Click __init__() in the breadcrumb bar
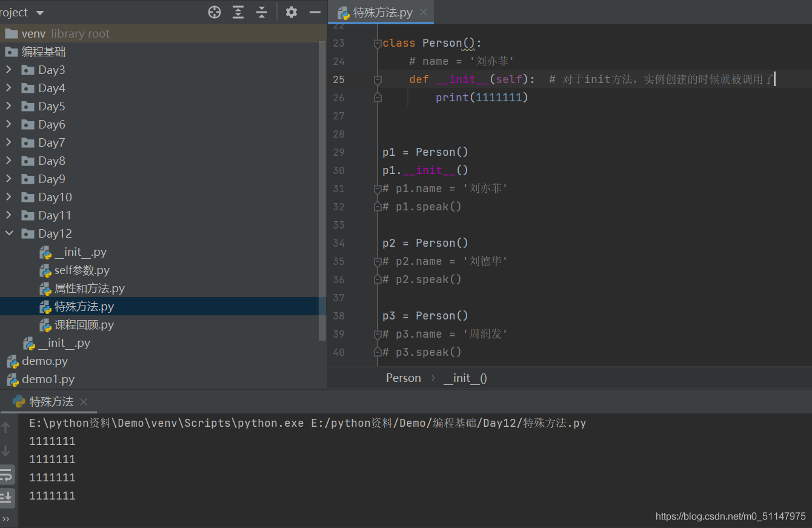Image resolution: width=812 pixels, height=528 pixels. pos(465,378)
